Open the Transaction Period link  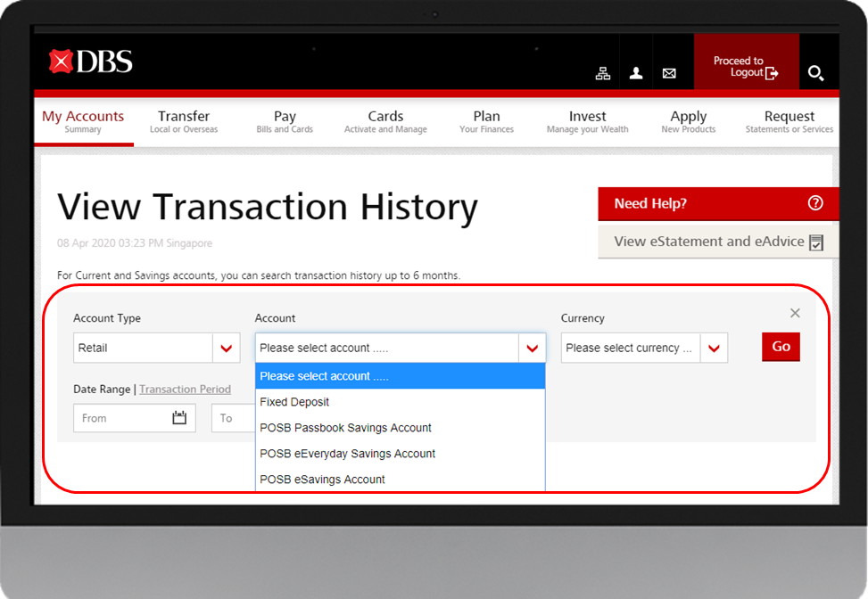point(185,390)
